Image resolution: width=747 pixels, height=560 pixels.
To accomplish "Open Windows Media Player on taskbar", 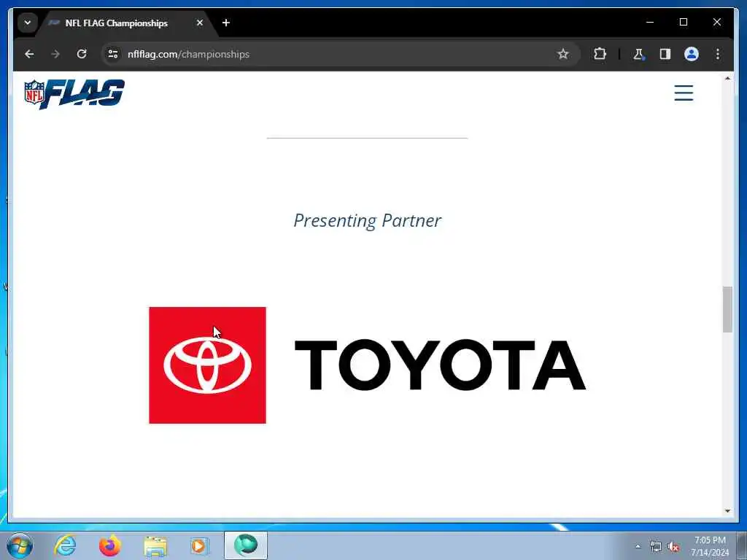I will 199,545.
